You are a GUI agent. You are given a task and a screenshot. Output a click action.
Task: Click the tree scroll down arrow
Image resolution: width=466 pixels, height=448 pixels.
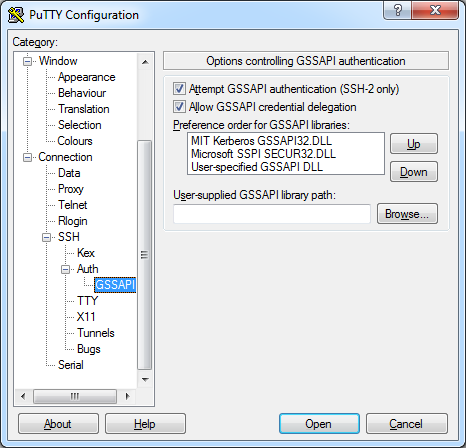click(145, 379)
